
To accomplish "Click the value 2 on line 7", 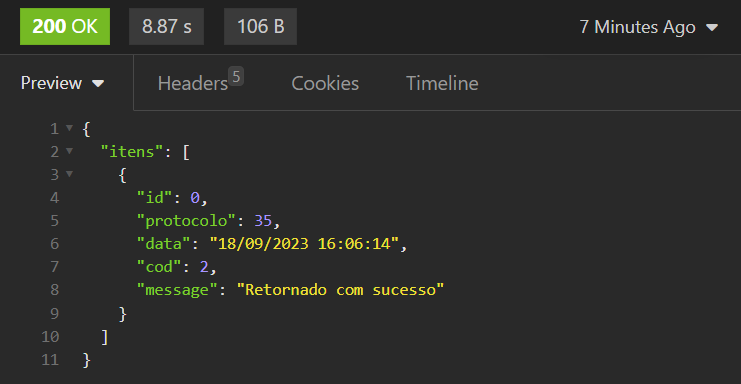I will point(204,267).
